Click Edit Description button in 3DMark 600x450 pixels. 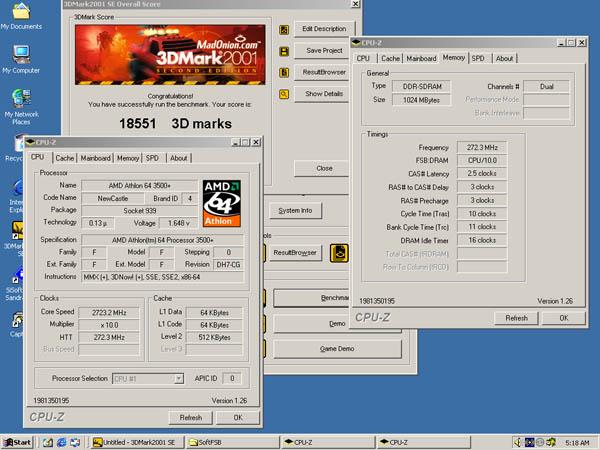coord(324,29)
